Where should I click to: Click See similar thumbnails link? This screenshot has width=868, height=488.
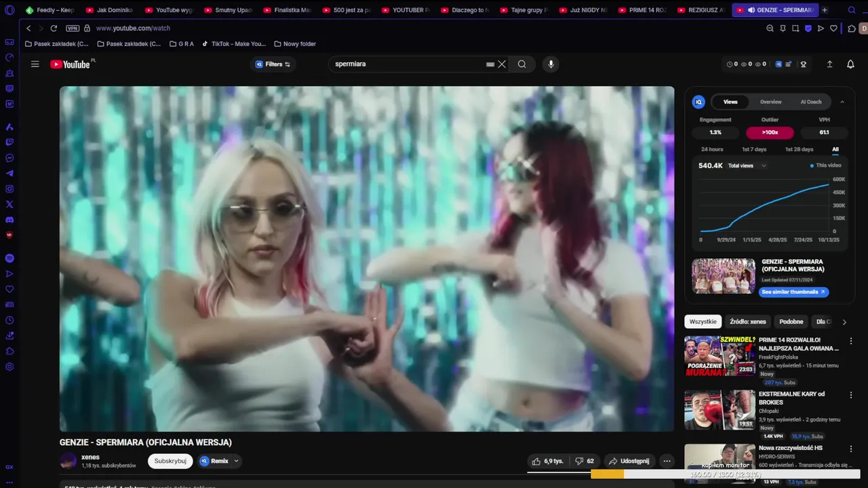coord(793,292)
